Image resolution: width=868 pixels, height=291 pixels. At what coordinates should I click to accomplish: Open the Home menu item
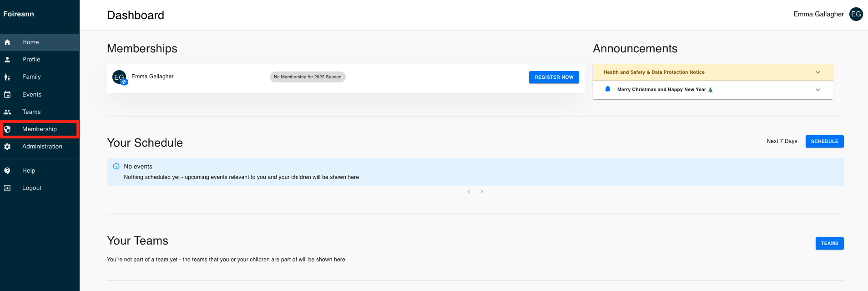click(40, 42)
